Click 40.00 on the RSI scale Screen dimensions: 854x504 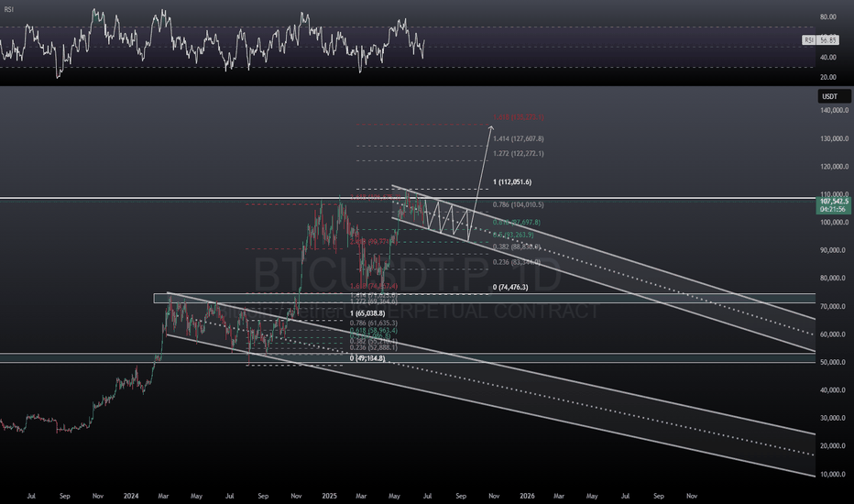click(827, 57)
